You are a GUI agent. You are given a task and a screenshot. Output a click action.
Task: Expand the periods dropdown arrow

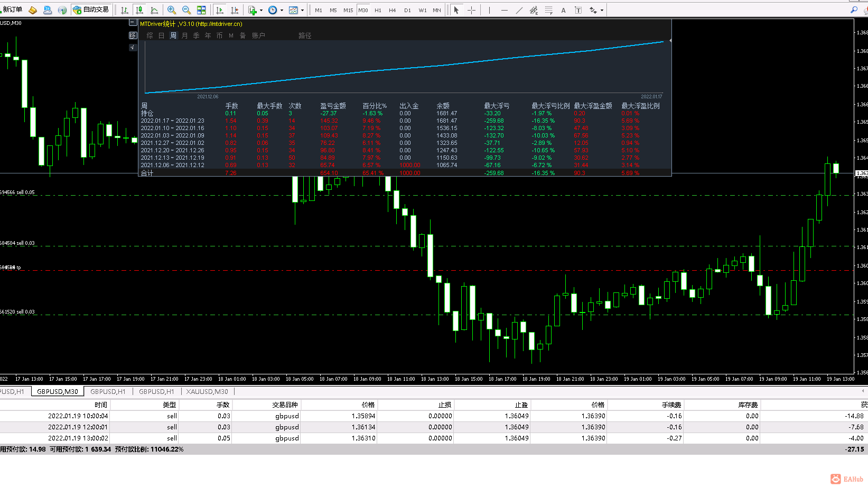pyautogui.click(x=282, y=10)
